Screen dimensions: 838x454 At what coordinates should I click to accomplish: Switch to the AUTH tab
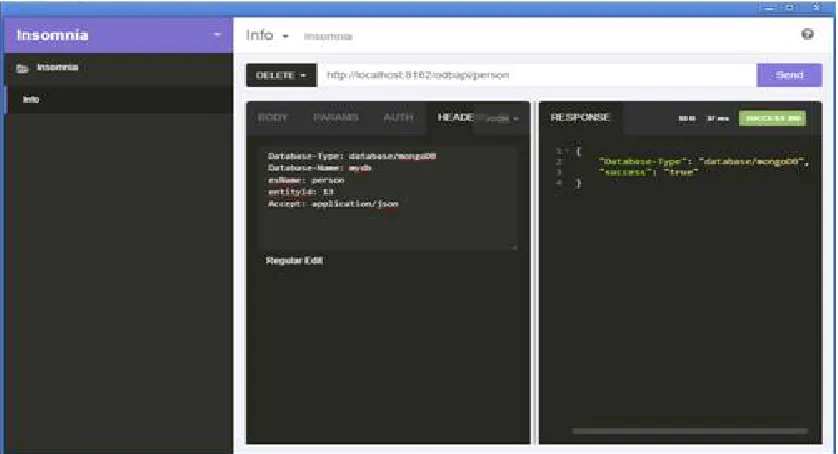pos(398,117)
